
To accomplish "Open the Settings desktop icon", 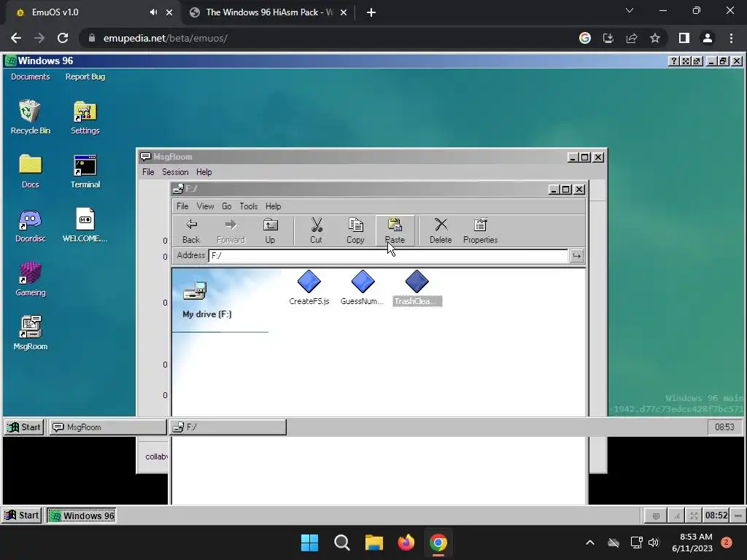I will (x=85, y=117).
